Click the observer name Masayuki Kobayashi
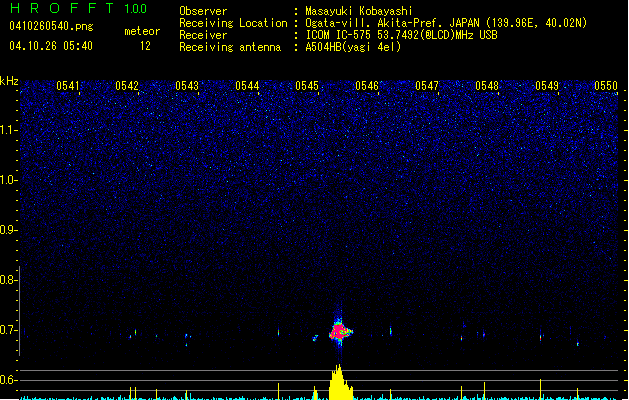Image resolution: width=629 pixels, height=400 pixels. (x=359, y=11)
